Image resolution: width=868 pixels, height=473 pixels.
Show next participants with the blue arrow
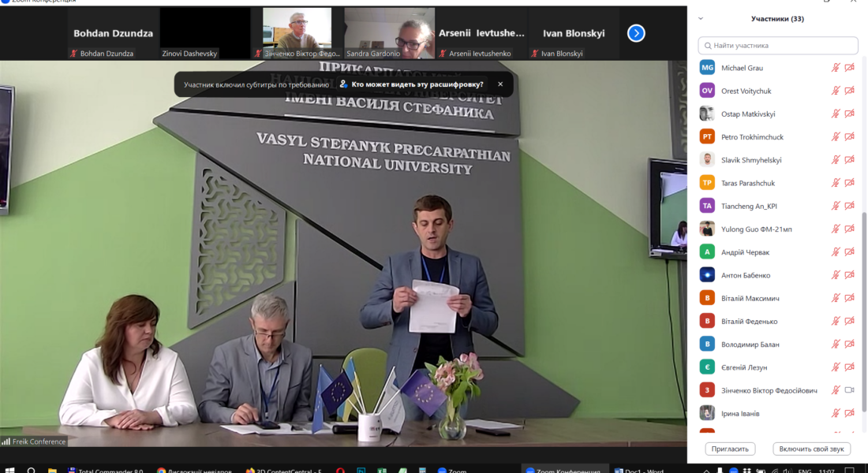point(636,33)
